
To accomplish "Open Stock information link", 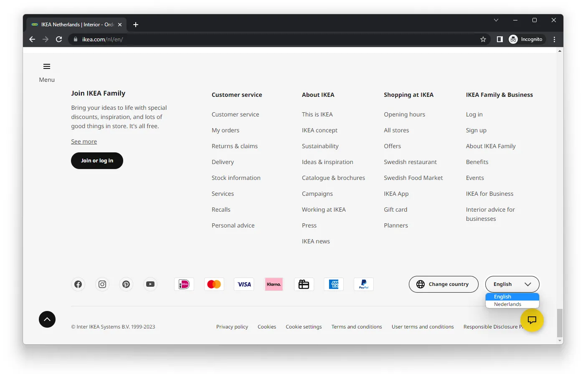I will pyautogui.click(x=236, y=178).
